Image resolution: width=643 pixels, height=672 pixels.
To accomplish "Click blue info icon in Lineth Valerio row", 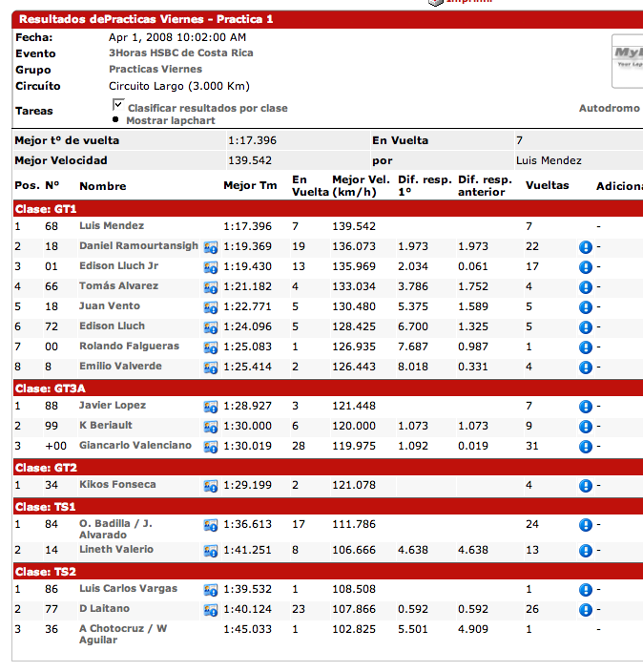I will click(x=585, y=551).
